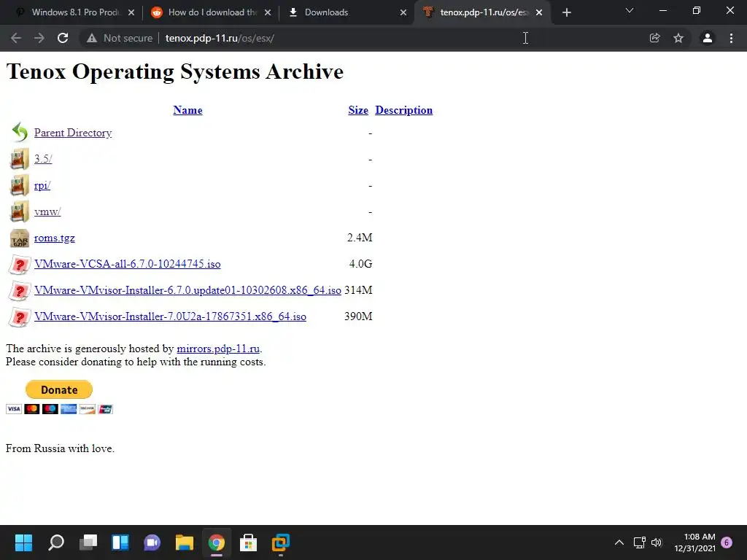
Task: Open the Widgets panel on the taskbar
Action: point(120,542)
